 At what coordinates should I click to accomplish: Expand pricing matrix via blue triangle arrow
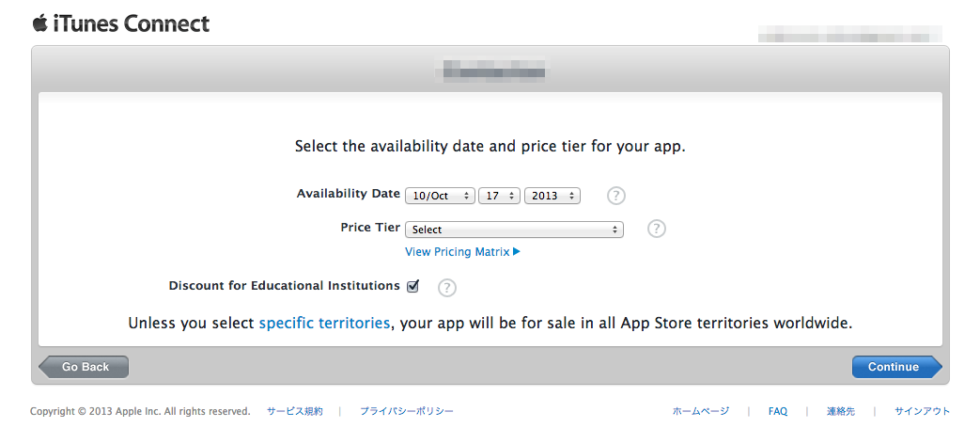(516, 252)
